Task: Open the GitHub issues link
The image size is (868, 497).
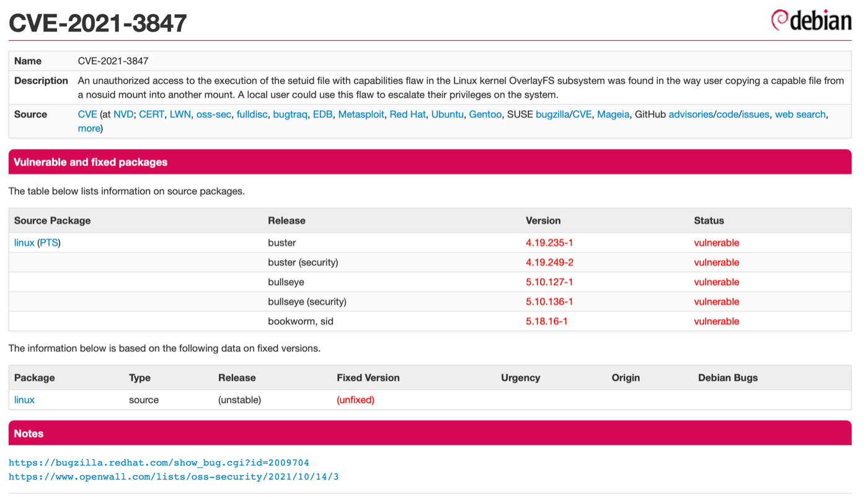Action: pos(756,114)
